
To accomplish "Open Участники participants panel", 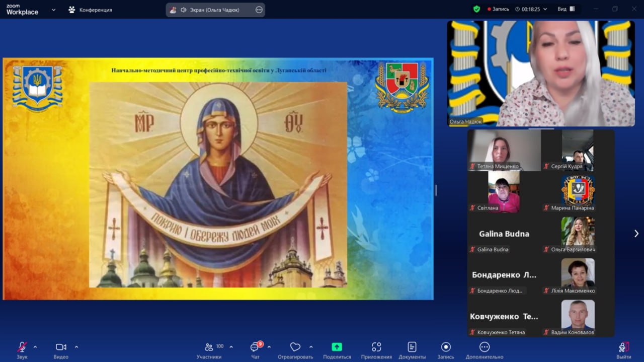I will click(209, 347).
